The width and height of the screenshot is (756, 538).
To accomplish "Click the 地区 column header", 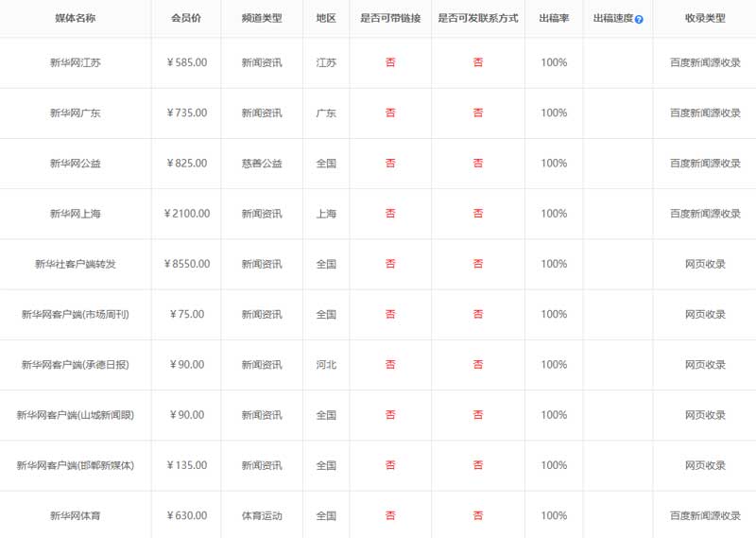I will pyautogui.click(x=326, y=18).
